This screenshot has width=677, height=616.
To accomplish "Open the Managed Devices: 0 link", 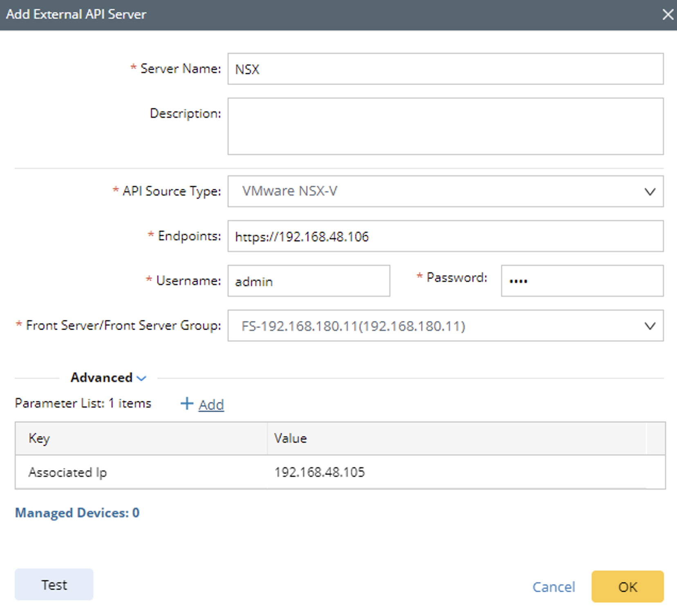I will tap(77, 513).
